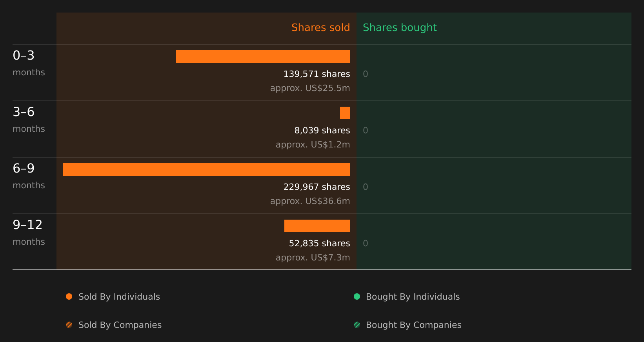Click the bought 0 in the 6–9 months row
Viewport: 644px width, 342px height.
pyautogui.click(x=366, y=187)
